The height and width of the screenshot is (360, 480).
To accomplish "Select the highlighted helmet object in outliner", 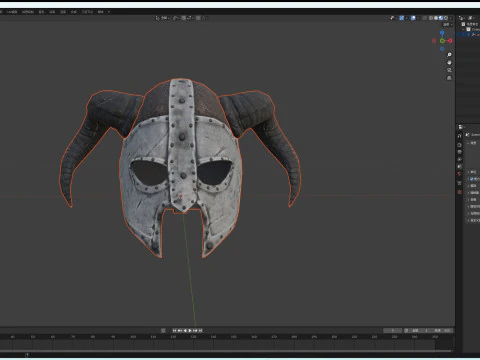I will pyautogui.click(x=469, y=34).
